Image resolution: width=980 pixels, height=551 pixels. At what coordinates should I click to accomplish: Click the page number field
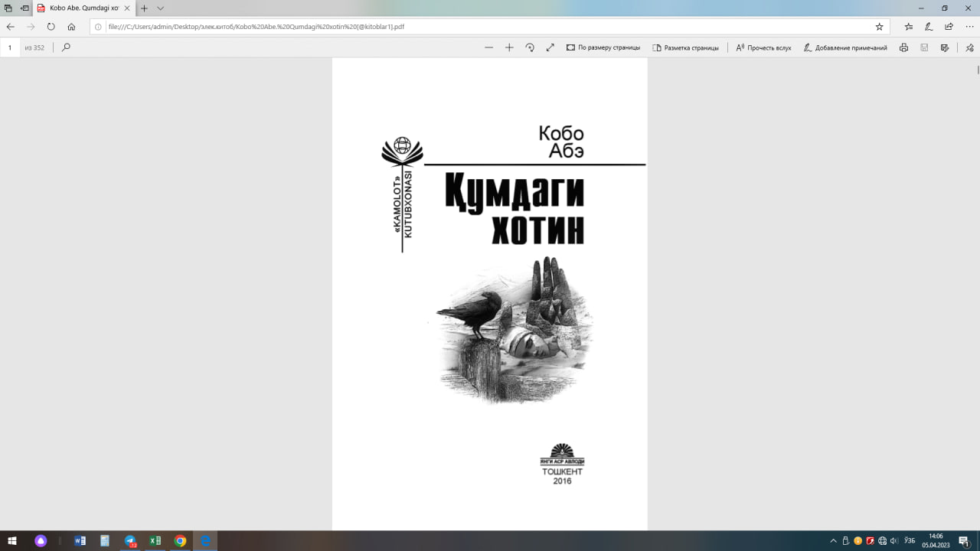[11, 47]
